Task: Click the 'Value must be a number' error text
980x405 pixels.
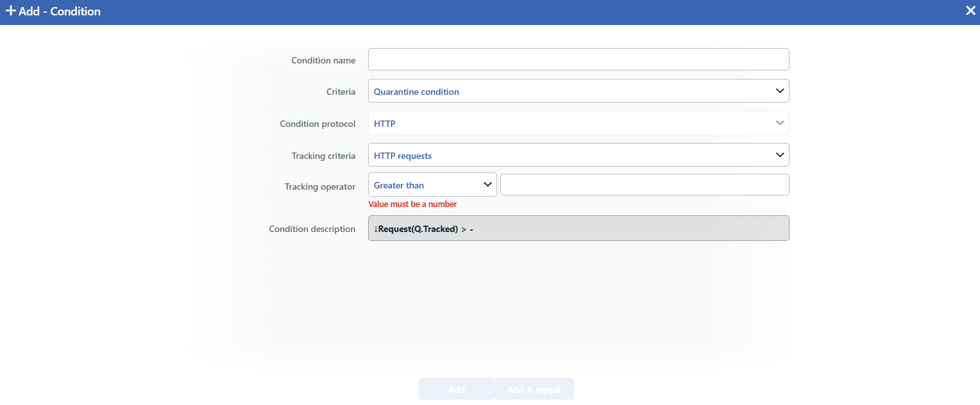Action: 412,204
